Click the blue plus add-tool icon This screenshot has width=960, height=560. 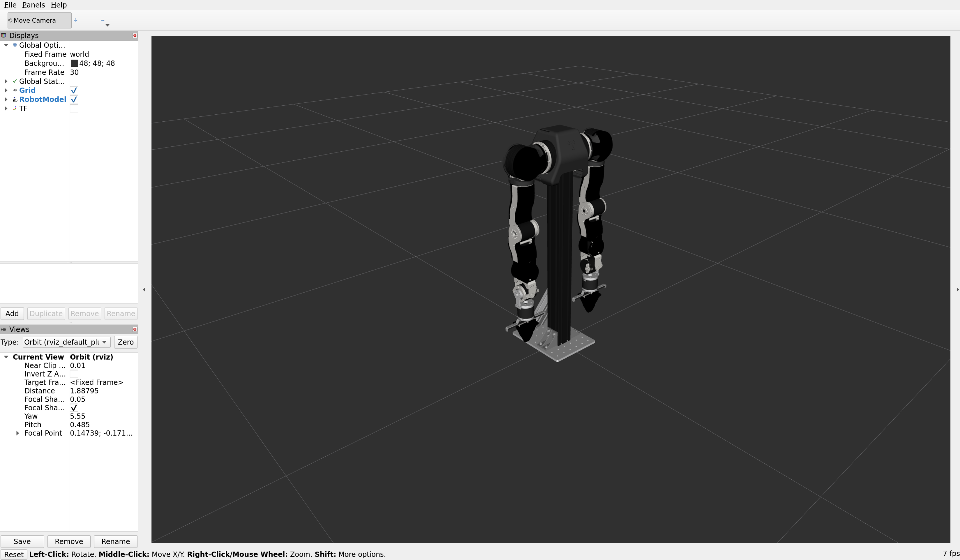(75, 21)
